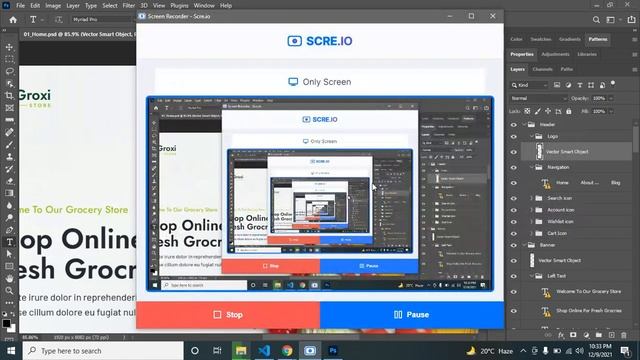The height and width of the screenshot is (360, 640).
Task: Hide the Logo group layer
Action: [x=513, y=136]
